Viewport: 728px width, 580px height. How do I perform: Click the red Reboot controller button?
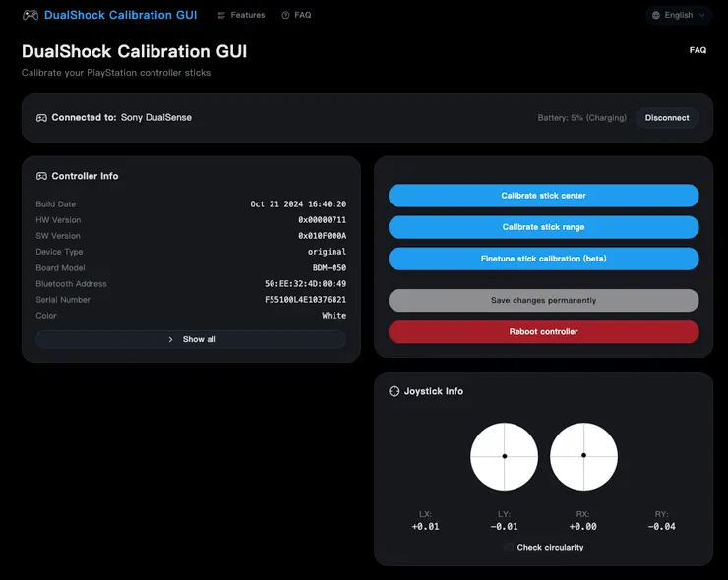543,331
